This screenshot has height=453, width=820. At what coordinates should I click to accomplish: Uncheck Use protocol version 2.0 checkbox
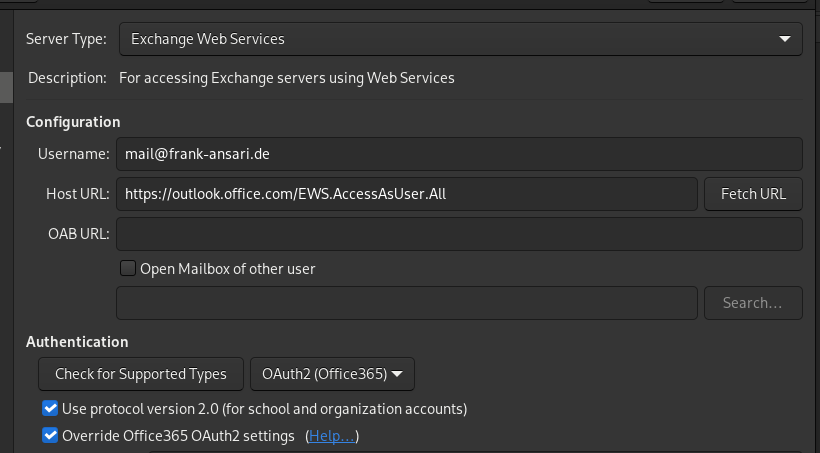click(x=50, y=408)
